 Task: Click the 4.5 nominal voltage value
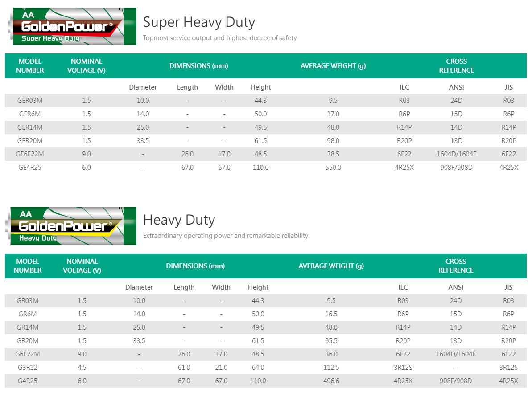point(82,368)
